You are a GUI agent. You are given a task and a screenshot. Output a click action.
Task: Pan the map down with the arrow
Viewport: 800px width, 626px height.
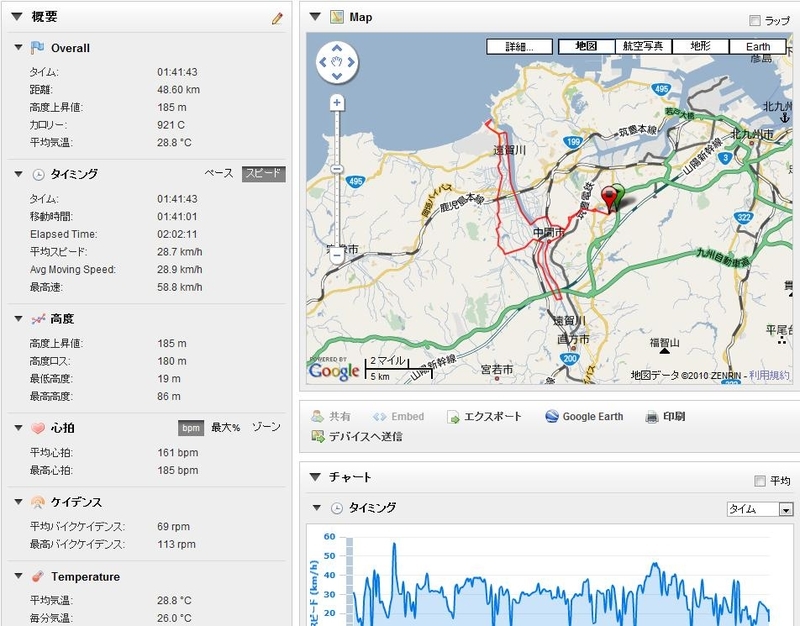click(337, 76)
